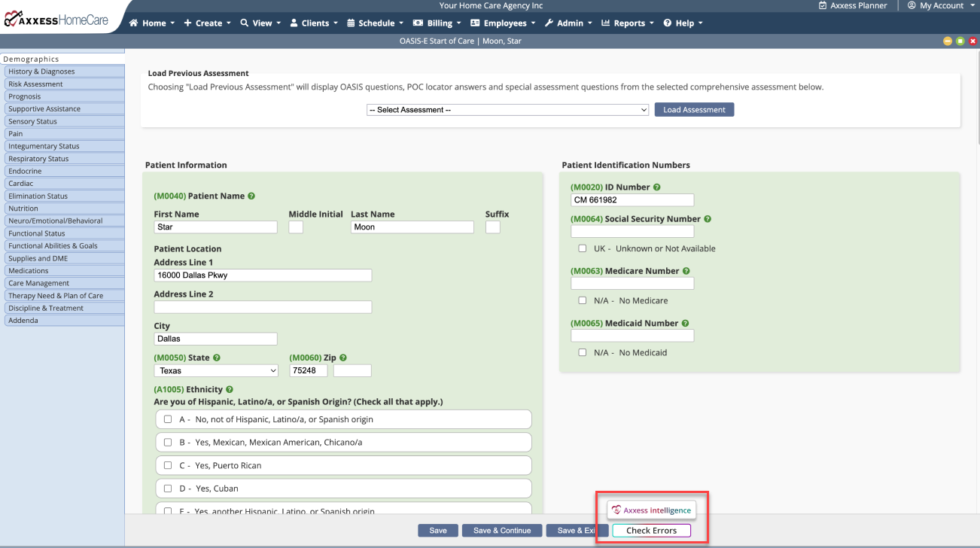Click help icon next to Medicare Number
This screenshot has width=980, height=548.
tap(686, 271)
